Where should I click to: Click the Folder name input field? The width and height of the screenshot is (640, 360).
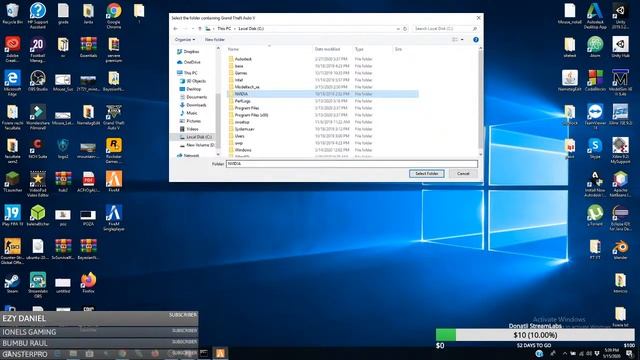(352, 164)
